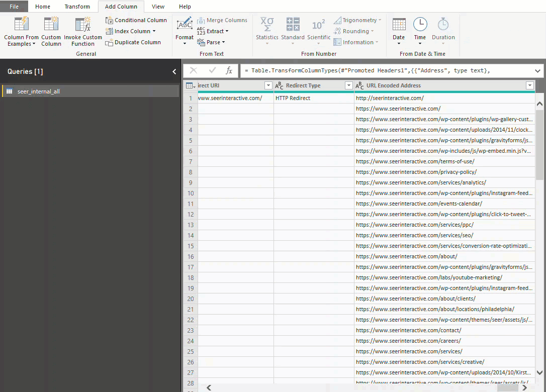The height and width of the screenshot is (392, 546).
Task: Switch to the Transform tab
Action: point(77,7)
